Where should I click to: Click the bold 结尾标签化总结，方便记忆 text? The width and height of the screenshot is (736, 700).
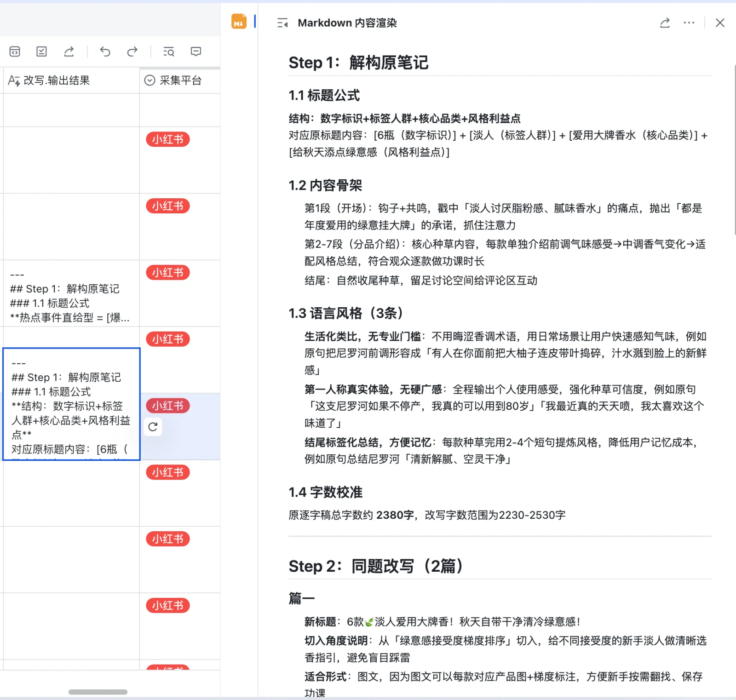(368, 442)
